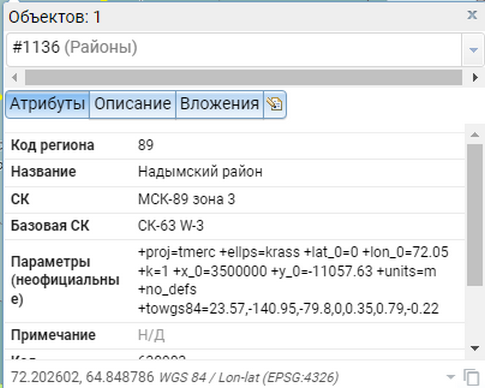Click the vertical scrollbar up arrow
The height and width of the screenshot is (388, 485).
[x=475, y=135]
